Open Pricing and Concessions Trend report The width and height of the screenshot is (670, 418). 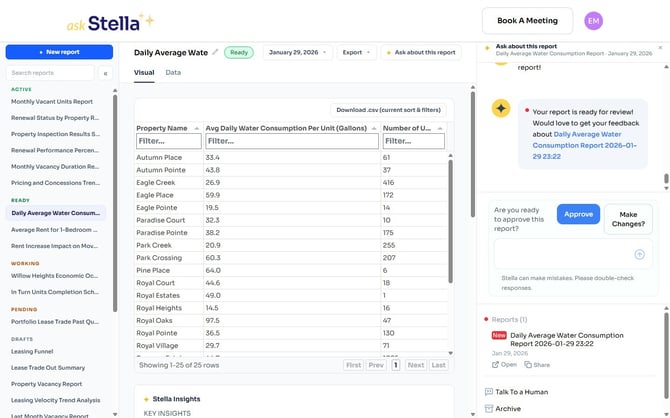[x=55, y=183]
